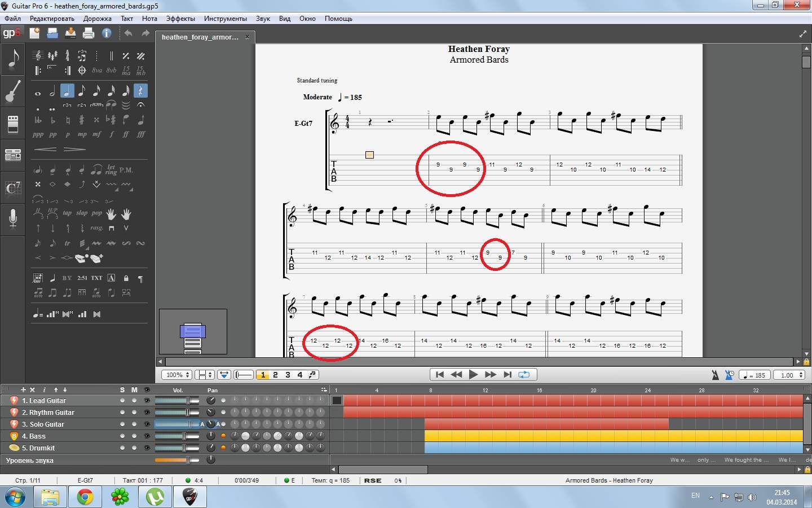
Task: Insert a treble clef
Action: [x=38, y=55]
